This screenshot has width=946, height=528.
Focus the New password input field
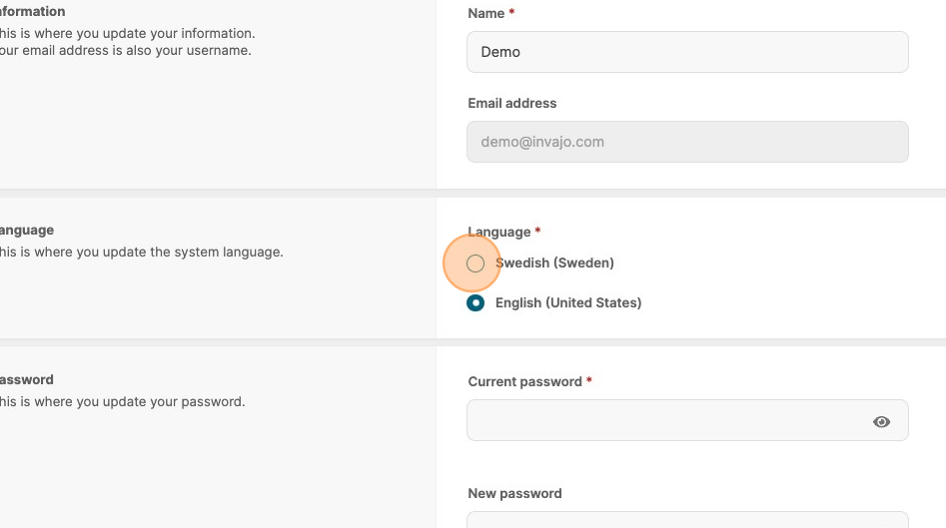pyautogui.click(x=687, y=520)
